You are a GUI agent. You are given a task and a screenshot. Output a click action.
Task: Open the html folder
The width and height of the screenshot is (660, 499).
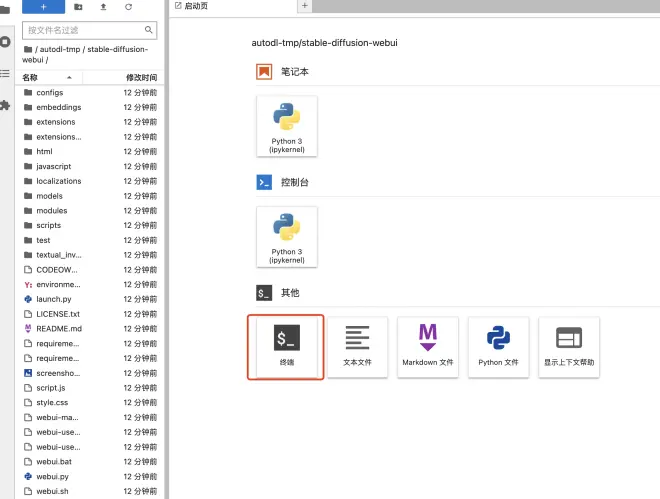(x=90, y=151)
